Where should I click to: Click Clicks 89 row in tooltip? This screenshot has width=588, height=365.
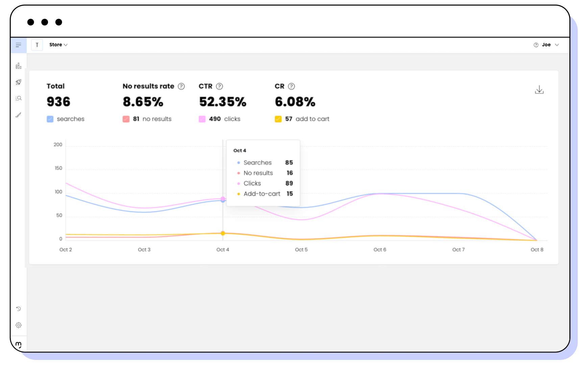coord(265,183)
